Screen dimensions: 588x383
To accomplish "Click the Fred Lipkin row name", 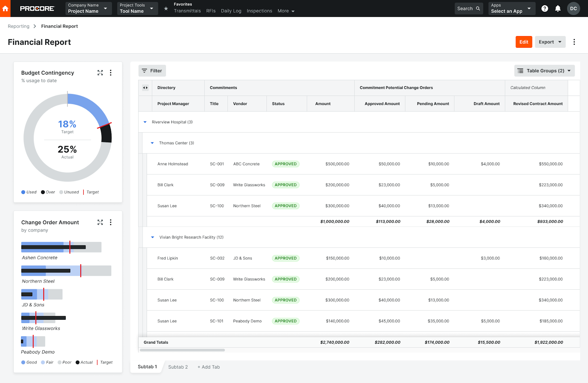I will coord(168,258).
